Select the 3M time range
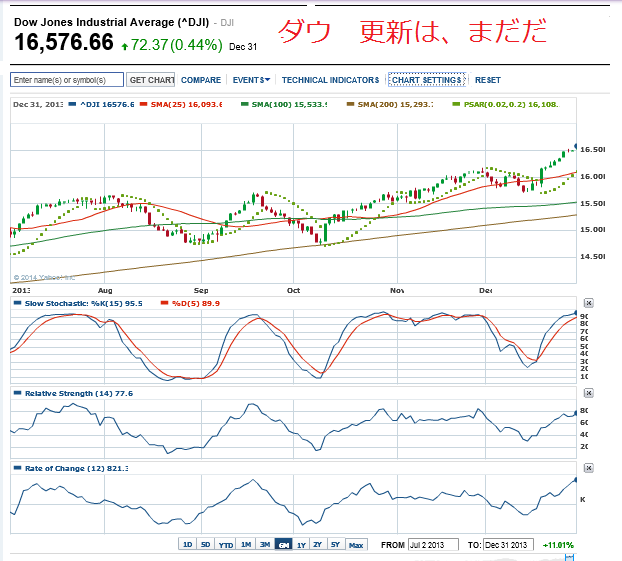The image size is (622, 561). click(265, 544)
